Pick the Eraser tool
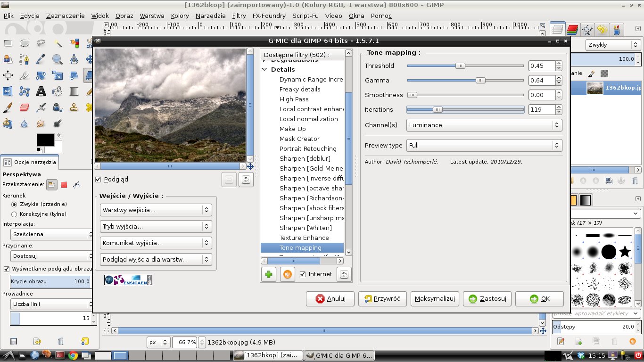Image resolution: width=644 pixels, height=362 pixels. tap(25, 107)
